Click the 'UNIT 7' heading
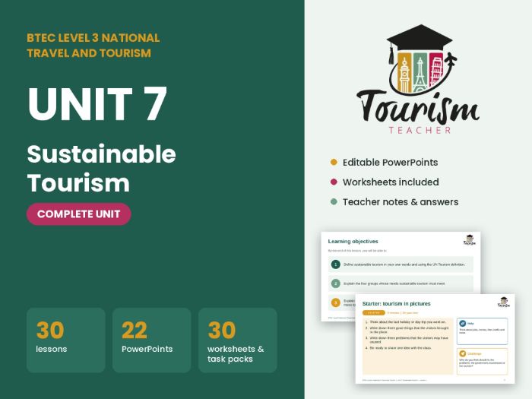532x399 pixels. tap(97, 104)
